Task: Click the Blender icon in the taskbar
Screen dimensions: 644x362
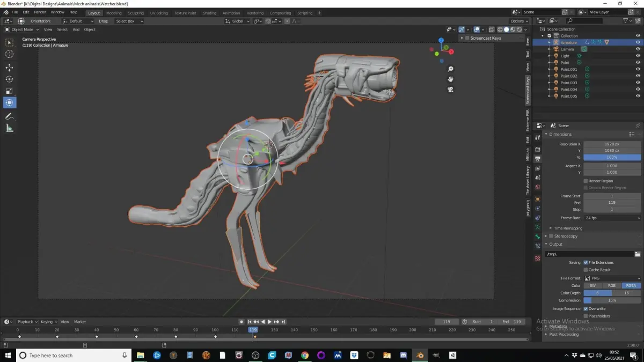Action: 419,355
